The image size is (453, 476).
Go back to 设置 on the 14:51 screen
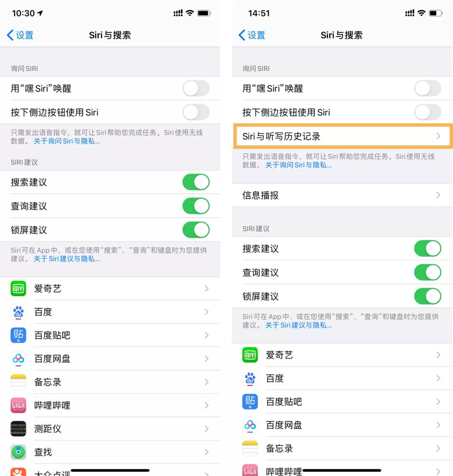click(252, 35)
